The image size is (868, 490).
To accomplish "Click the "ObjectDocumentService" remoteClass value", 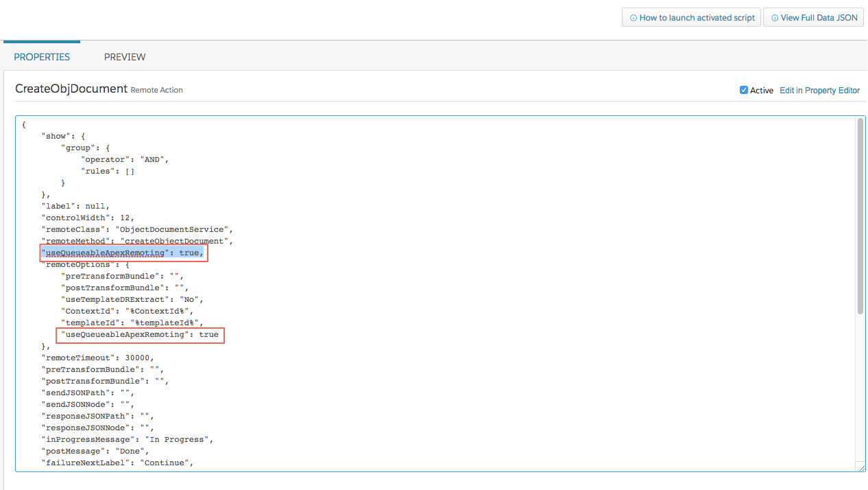I will [x=174, y=229].
